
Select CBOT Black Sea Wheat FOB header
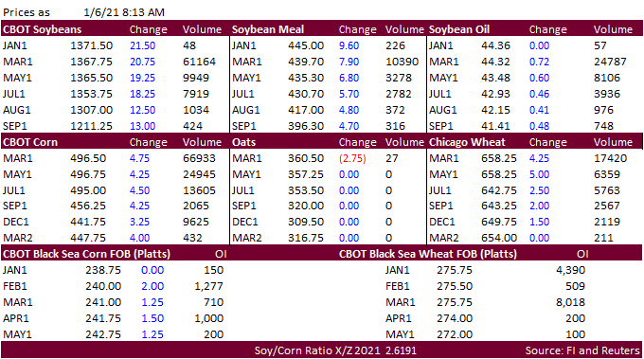[427, 254]
